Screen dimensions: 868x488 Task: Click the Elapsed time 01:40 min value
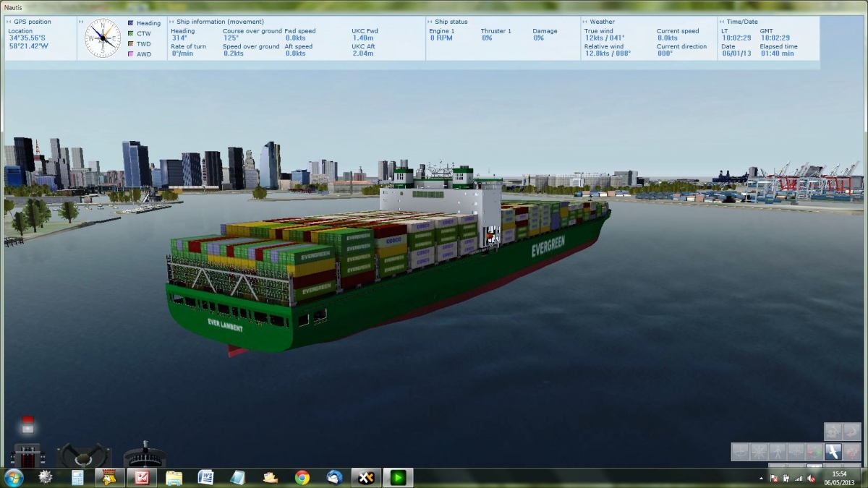778,53
